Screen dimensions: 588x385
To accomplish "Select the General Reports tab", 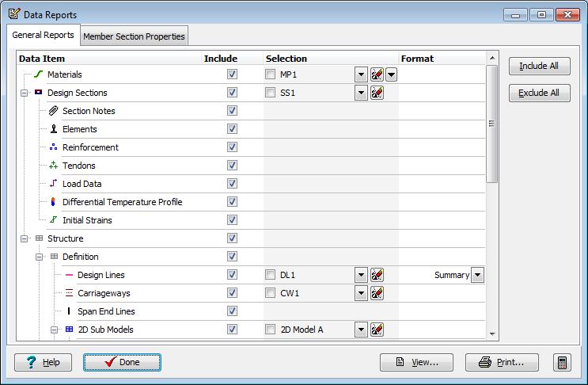I will (43, 35).
